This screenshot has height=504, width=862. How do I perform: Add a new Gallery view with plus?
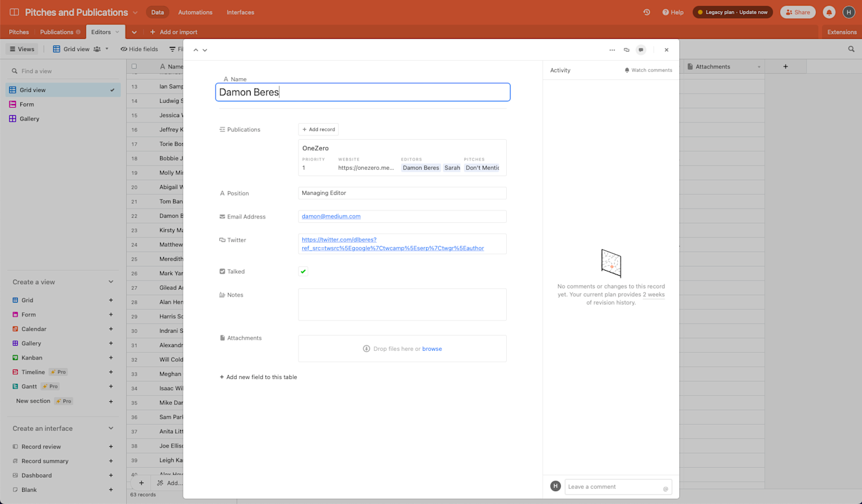click(111, 343)
